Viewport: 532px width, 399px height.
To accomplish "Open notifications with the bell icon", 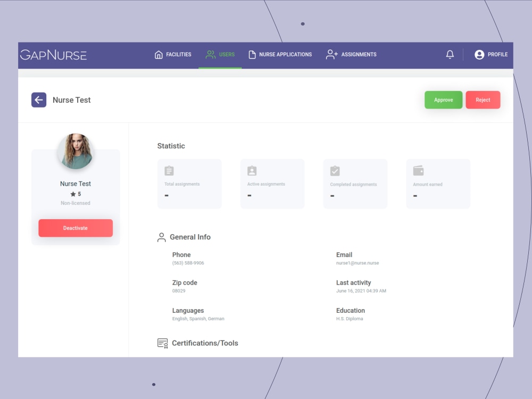I will [x=450, y=54].
